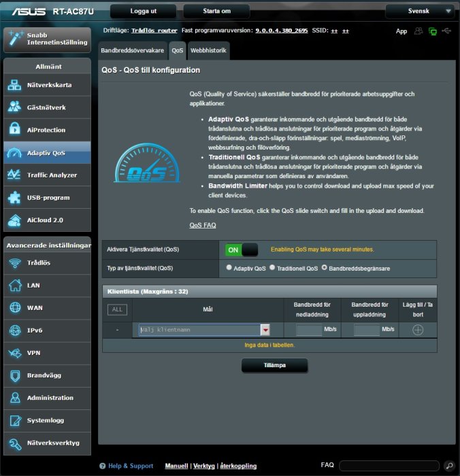460x476 pixels.
Task: Switch to the Bandbreddsövervakare tab
Action: pyautogui.click(x=133, y=50)
